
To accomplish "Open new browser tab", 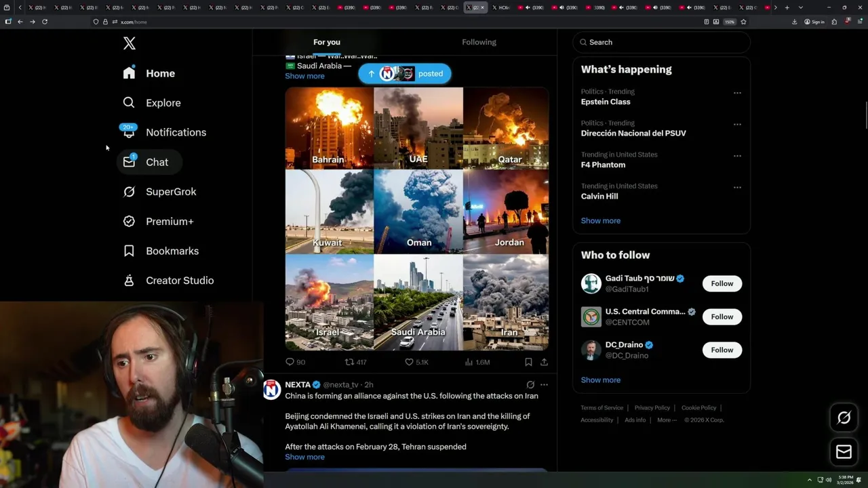I will pyautogui.click(x=787, y=7).
